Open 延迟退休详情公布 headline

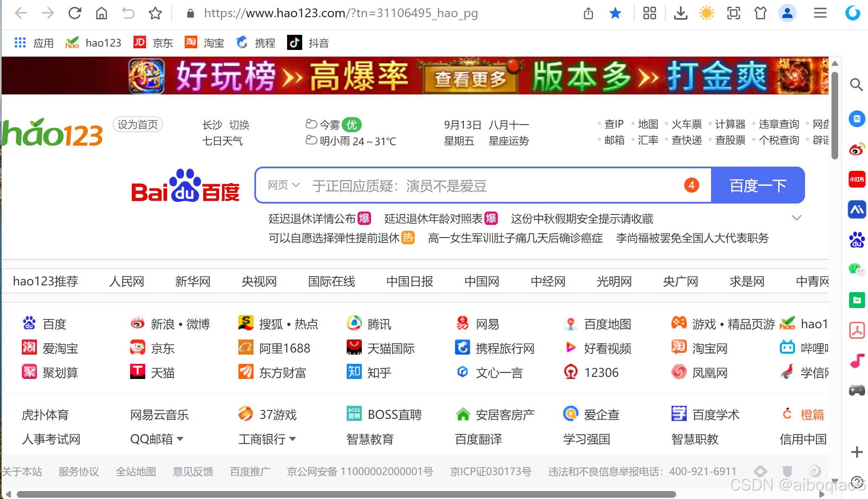312,219
